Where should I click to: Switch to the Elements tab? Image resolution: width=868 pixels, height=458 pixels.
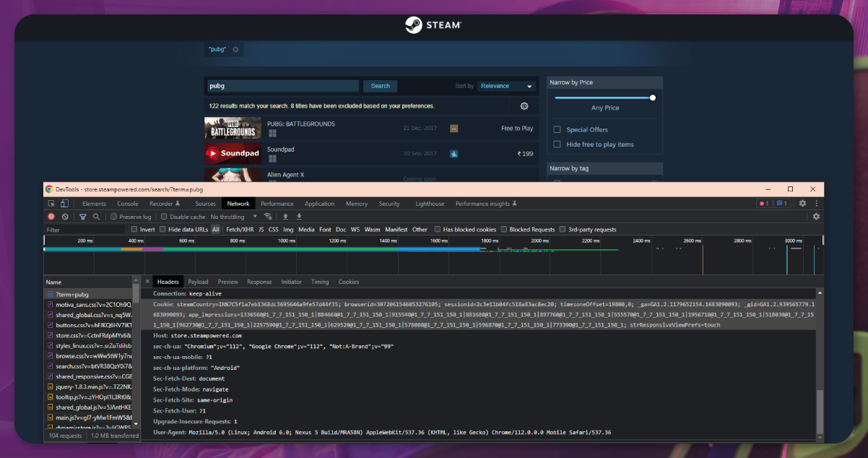pyautogui.click(x=95, y=204)
